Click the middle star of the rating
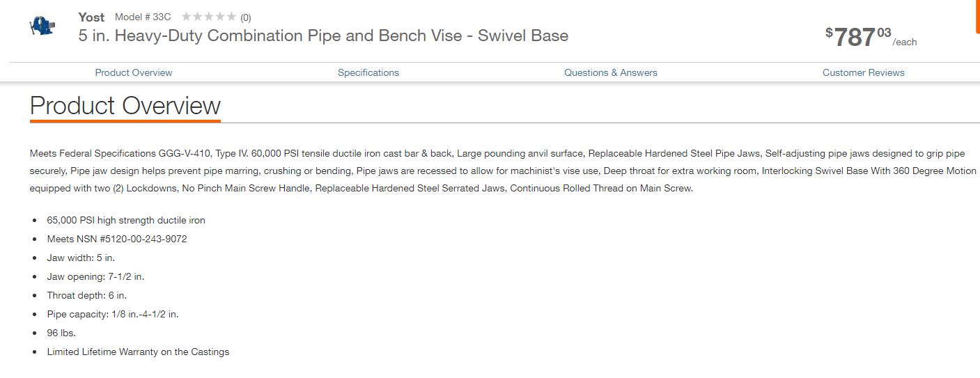Viewport: 980px width, 378px height. pos(208,17)
